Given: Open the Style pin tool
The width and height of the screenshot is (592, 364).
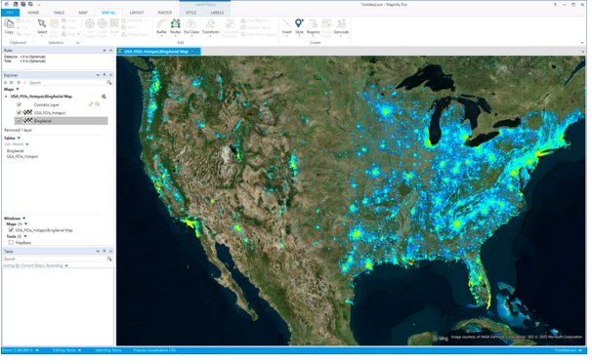Looking at the screenshot, I should [299, 26].
